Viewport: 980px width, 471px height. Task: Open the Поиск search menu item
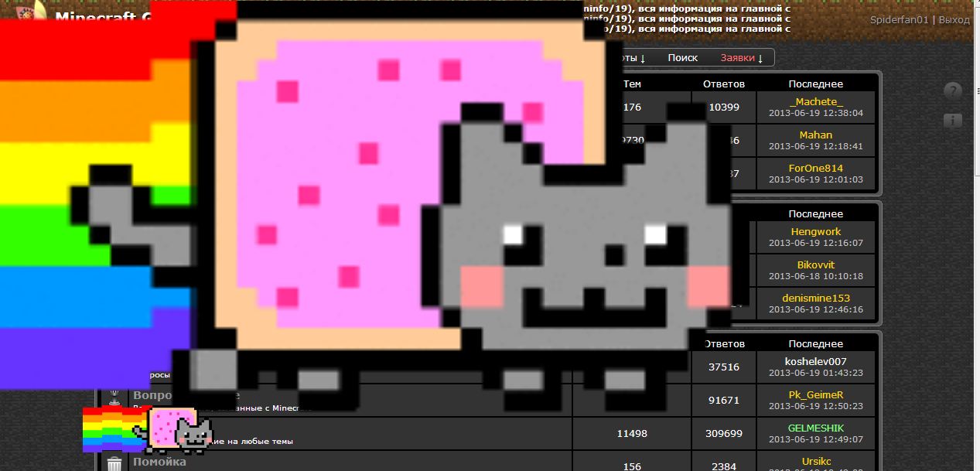point(683,58)
